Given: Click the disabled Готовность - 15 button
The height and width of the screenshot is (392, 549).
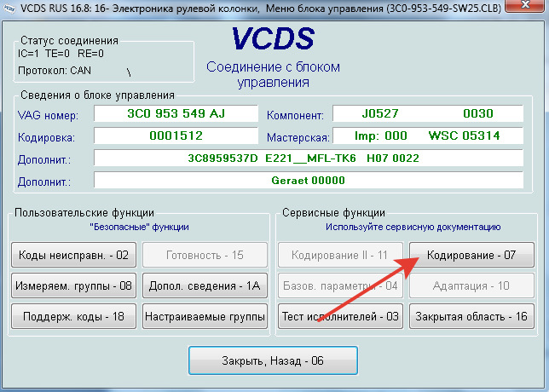Looking at the screenshot, I should coord(205,255).
